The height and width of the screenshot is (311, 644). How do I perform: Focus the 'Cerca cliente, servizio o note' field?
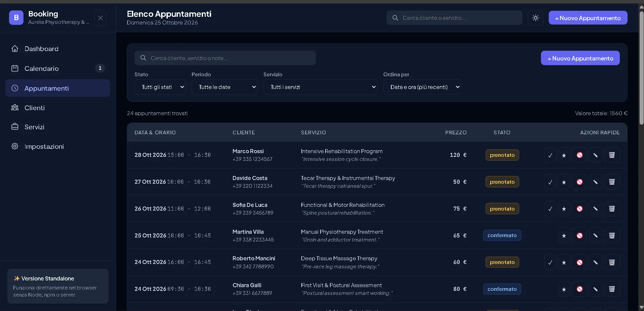pos(225,58)
